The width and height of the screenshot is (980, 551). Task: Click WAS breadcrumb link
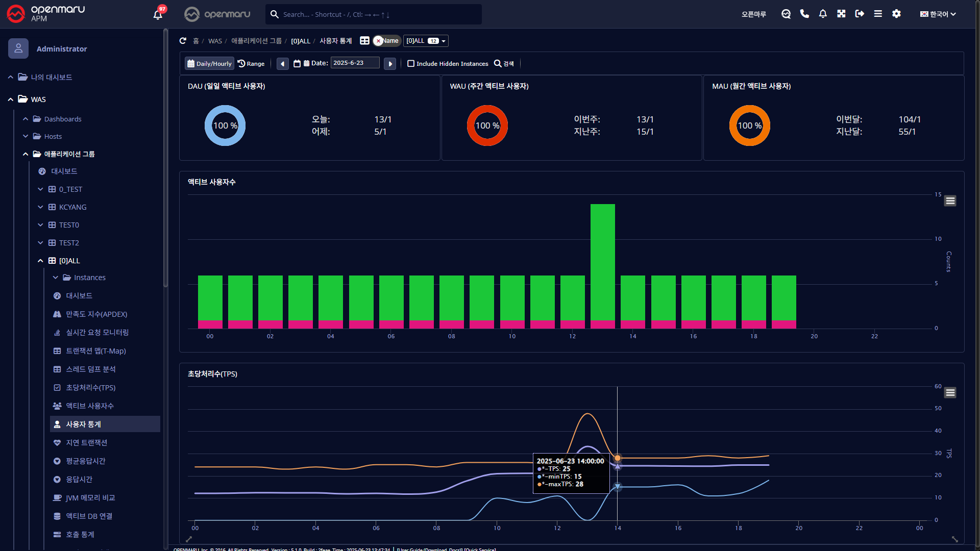(x=215, y=41)
